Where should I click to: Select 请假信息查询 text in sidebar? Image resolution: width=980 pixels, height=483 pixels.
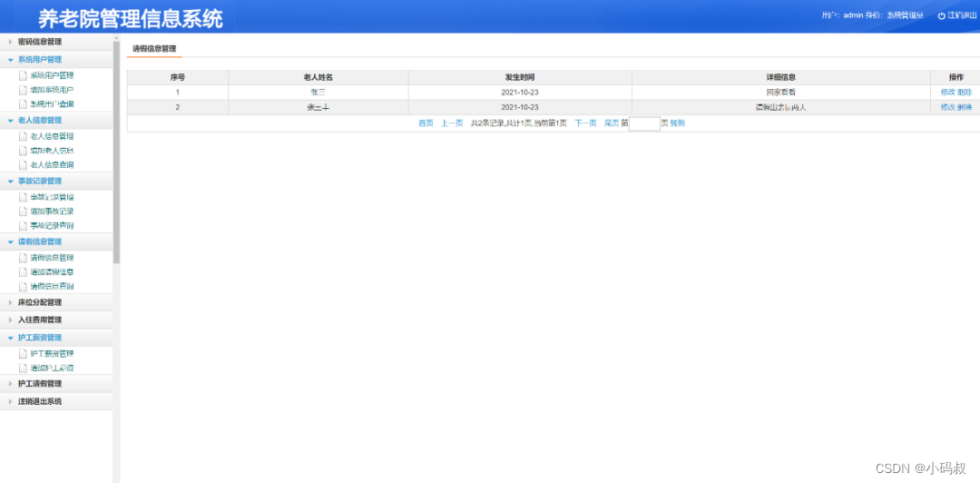coord(53,286)
